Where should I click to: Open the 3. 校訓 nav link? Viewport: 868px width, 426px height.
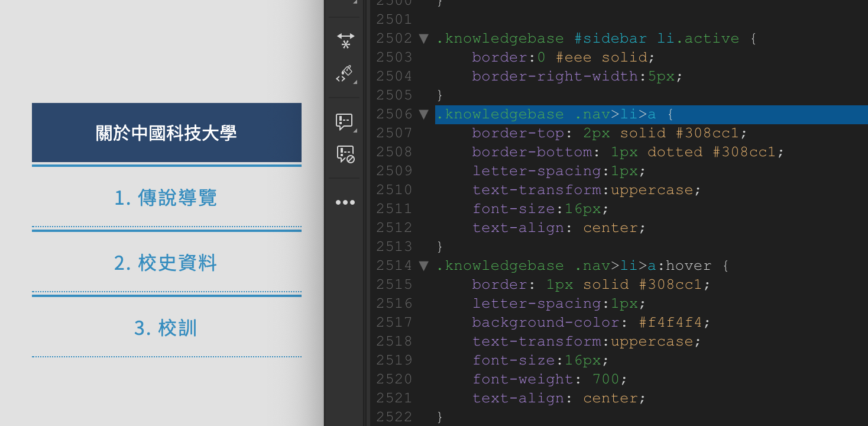click(166, 328)
